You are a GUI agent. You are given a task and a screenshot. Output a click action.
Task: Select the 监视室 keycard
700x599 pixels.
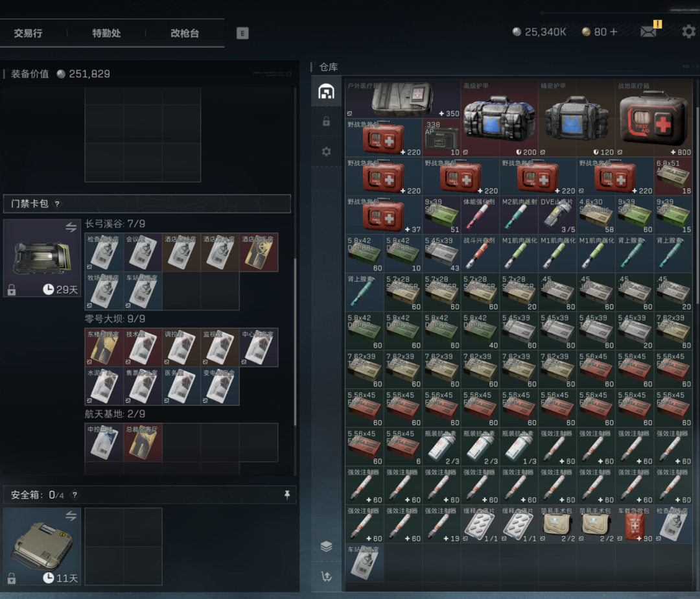click(220, 347)
